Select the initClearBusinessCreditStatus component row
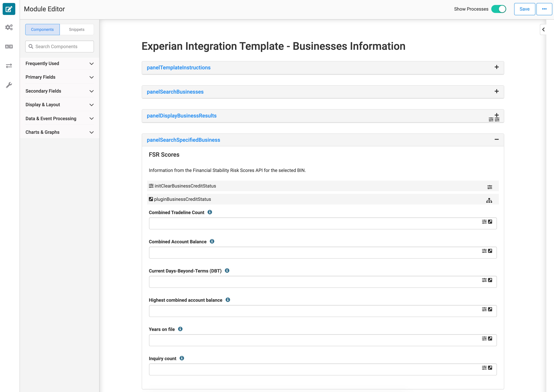 pos(323,186)
